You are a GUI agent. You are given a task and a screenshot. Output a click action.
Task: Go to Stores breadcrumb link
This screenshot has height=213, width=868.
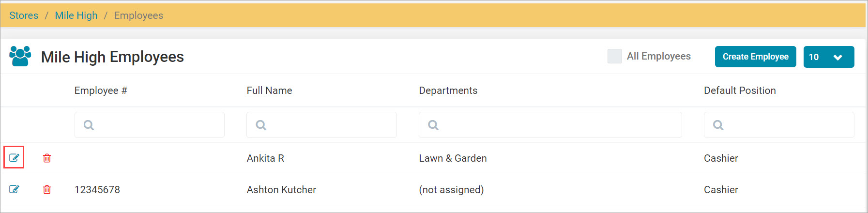[24, 15]
